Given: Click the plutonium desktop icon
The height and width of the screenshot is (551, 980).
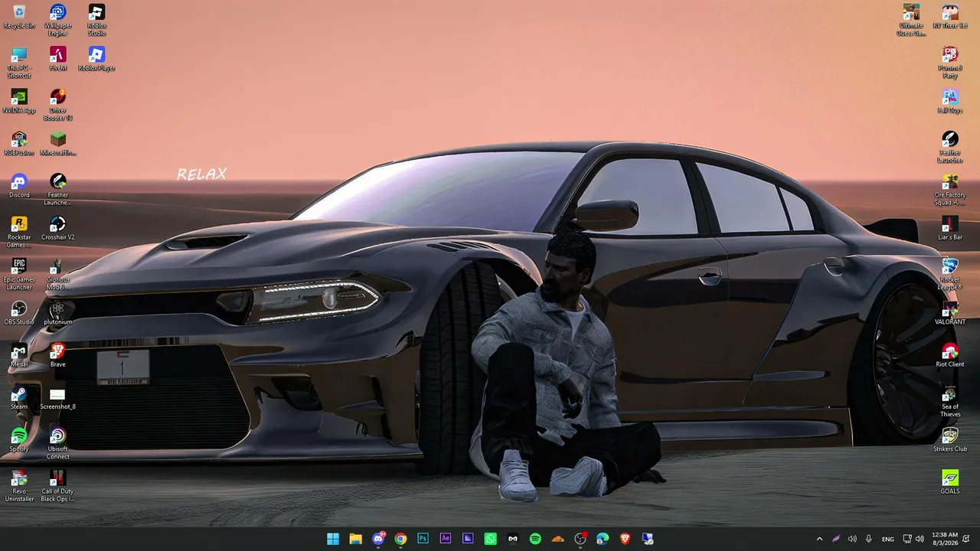Looking at the screenshot, I should (x=58, y=312).
